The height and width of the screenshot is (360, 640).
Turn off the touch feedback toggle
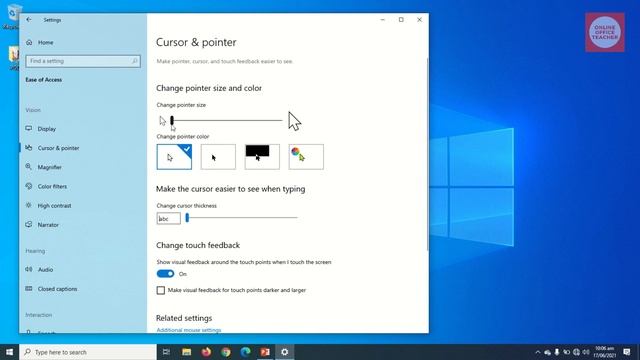165,274
